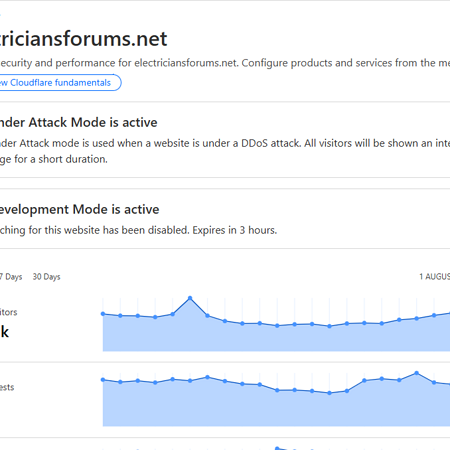
Task: Click the 1 AUGUST date label
Action: tap(435, 277)
